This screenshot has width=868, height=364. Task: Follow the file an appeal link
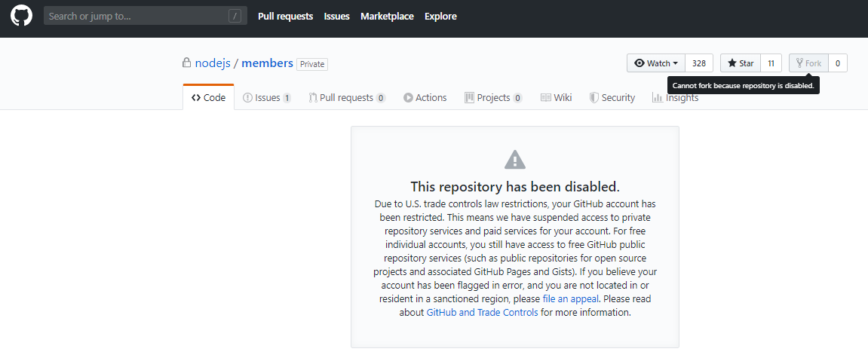click(x=570, y=298)
